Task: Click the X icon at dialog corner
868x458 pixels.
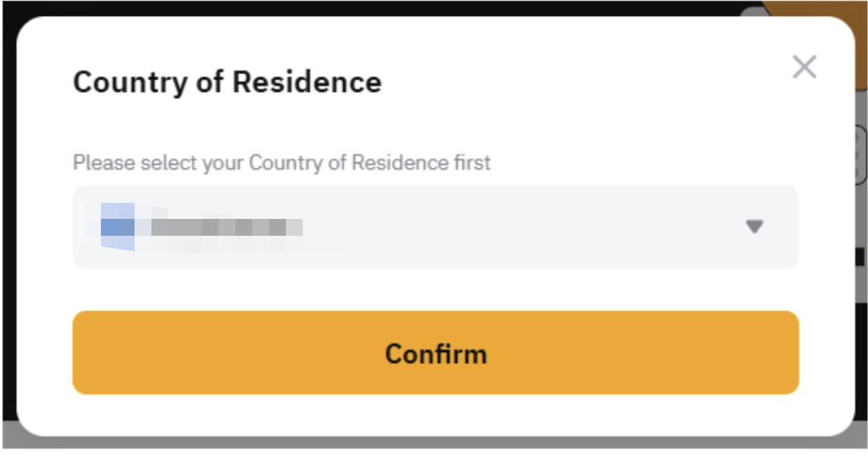Action: click(x=804, y=67)
